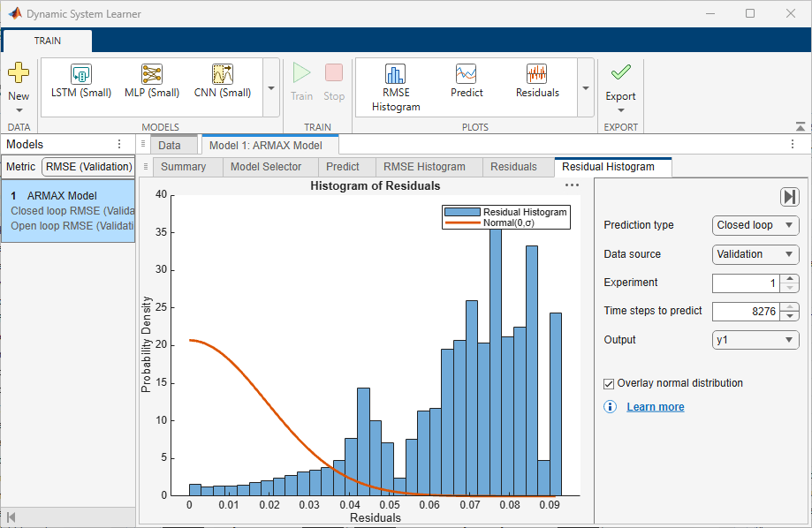Click the Open loop RMSE text row
The image size is (812, 528).
coord(72,226)
